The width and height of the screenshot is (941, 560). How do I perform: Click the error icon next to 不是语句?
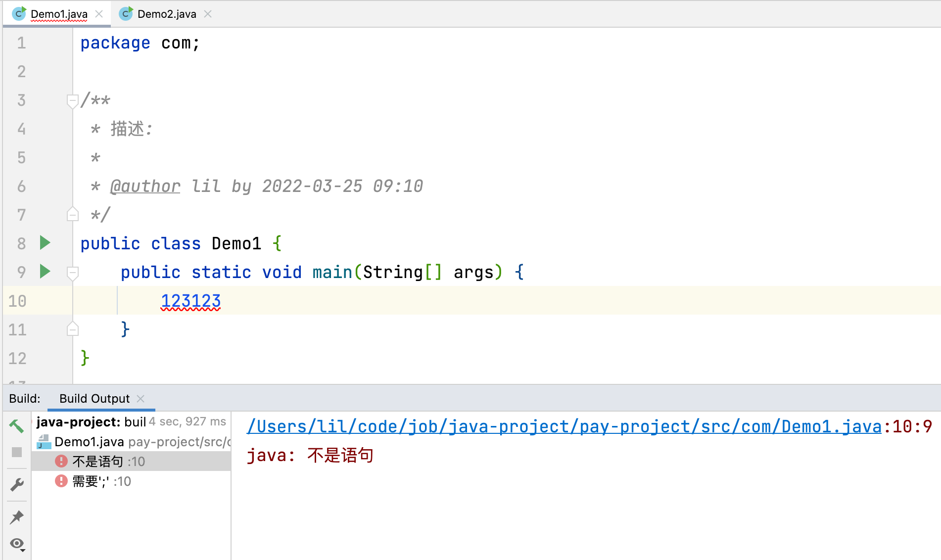click(60, 461)
